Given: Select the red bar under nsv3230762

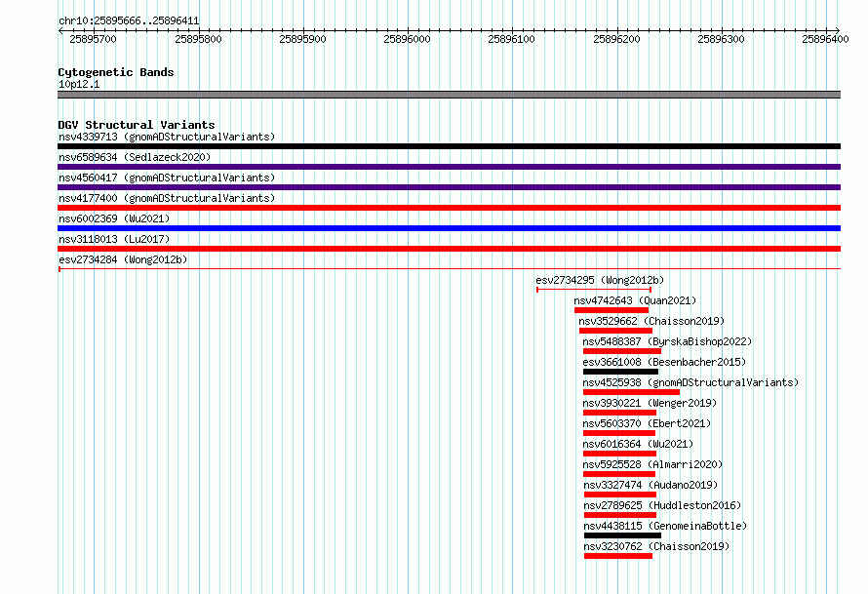Looking at the screenshot, I should point(618,556).
